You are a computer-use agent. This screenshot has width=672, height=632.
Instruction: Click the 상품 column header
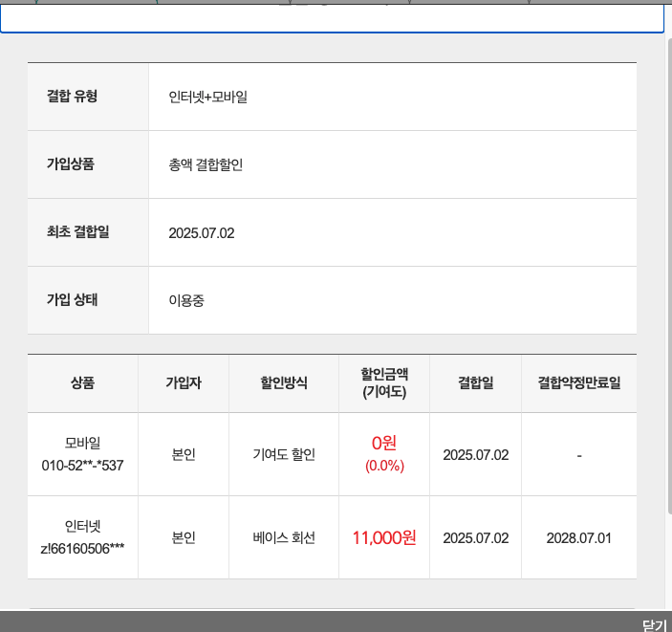tap(82, 383)
